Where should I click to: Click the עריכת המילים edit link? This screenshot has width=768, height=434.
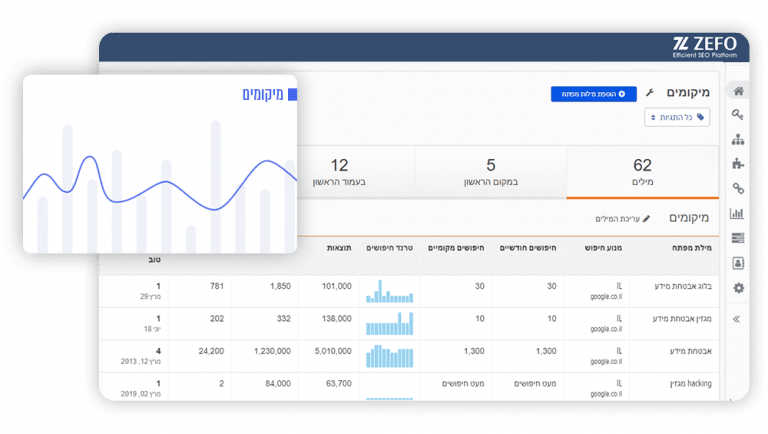click(x=622, y=218)
